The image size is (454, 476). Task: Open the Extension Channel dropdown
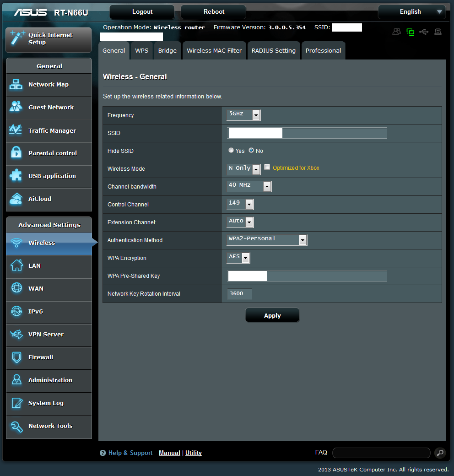pyautogui.click(x=240, y=222)
